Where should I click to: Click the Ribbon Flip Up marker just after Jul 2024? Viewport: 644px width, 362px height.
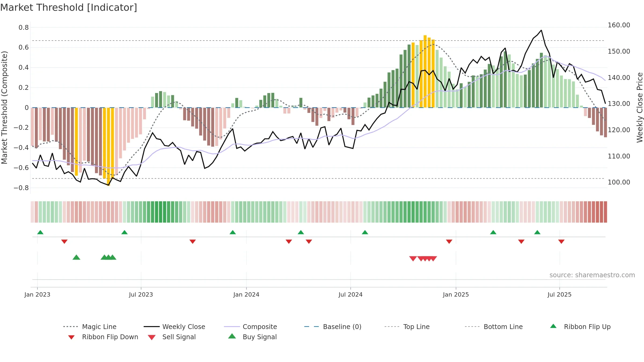(365, 232)
